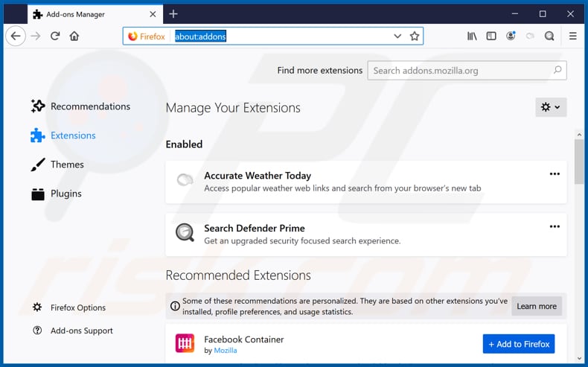
Task: Open a new tab with plus button
Action: coord(173,14)
